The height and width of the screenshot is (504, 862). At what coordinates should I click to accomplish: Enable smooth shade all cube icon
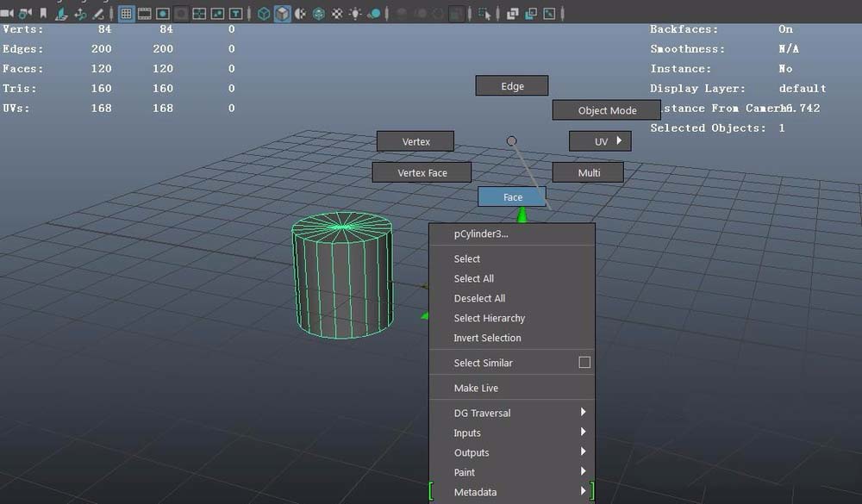[282, 14]
